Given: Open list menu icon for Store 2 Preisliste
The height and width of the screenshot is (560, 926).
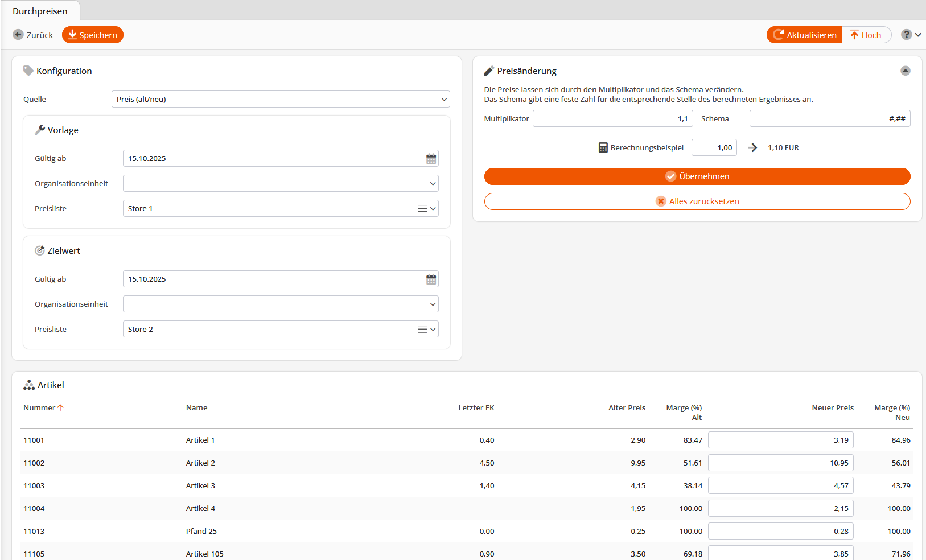Looking at the screenshot, I should (422, 330).
